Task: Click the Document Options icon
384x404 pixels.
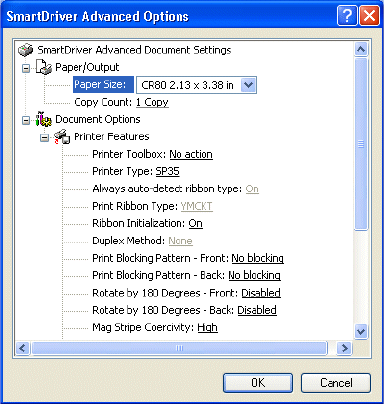Action: [x=44, y=119]
